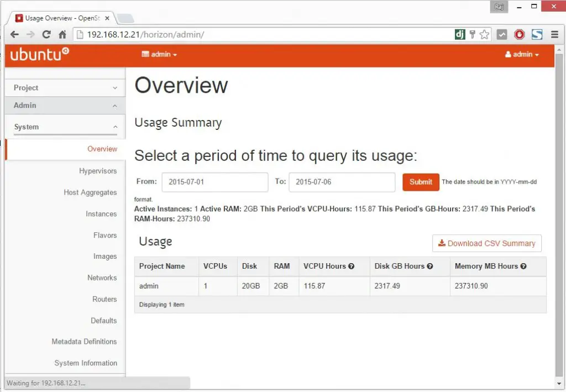
Task: Click the Memory MB Hours question mark icon
Action: (522, 266)
